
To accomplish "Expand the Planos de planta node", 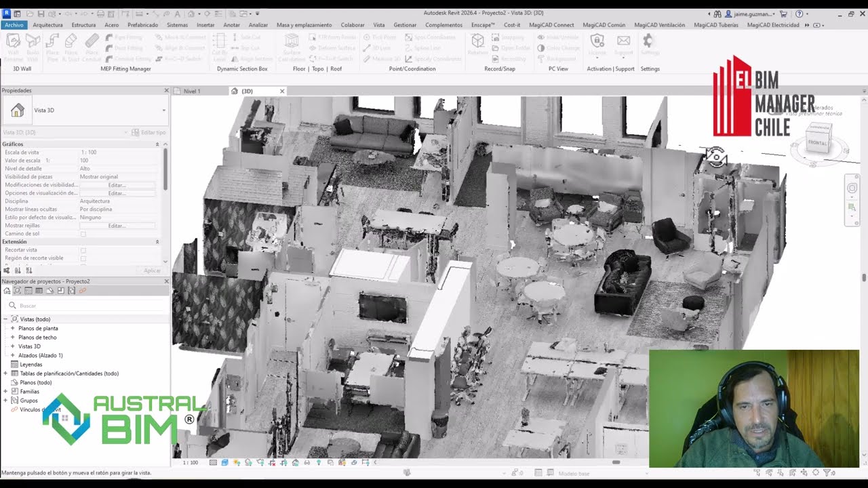I will click(x=12, y=328).
